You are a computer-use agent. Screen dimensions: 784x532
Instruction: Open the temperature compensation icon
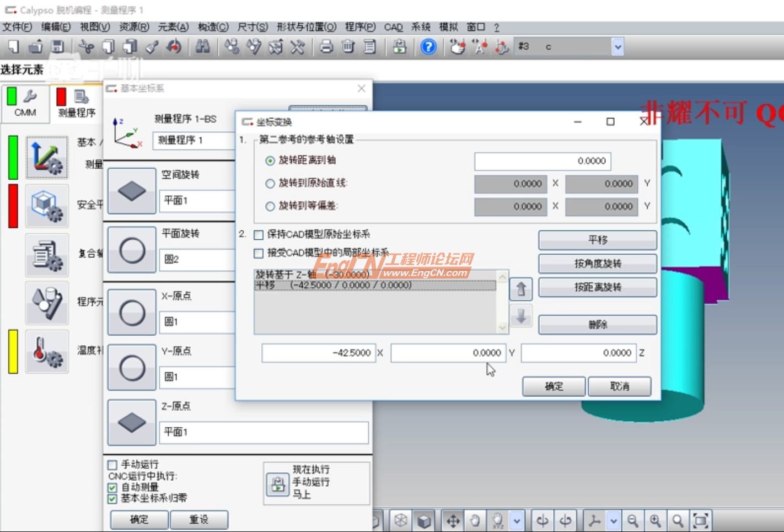tap(47, 351)
